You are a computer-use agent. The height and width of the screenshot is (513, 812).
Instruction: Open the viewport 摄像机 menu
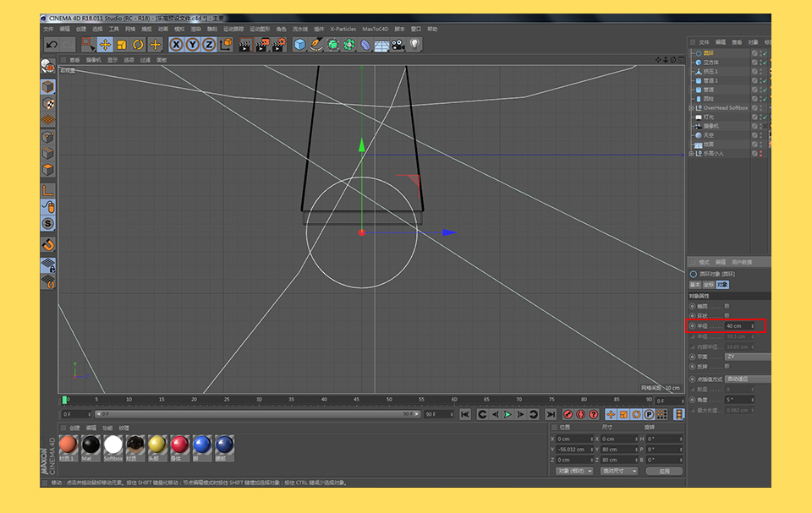coord(93,60)
